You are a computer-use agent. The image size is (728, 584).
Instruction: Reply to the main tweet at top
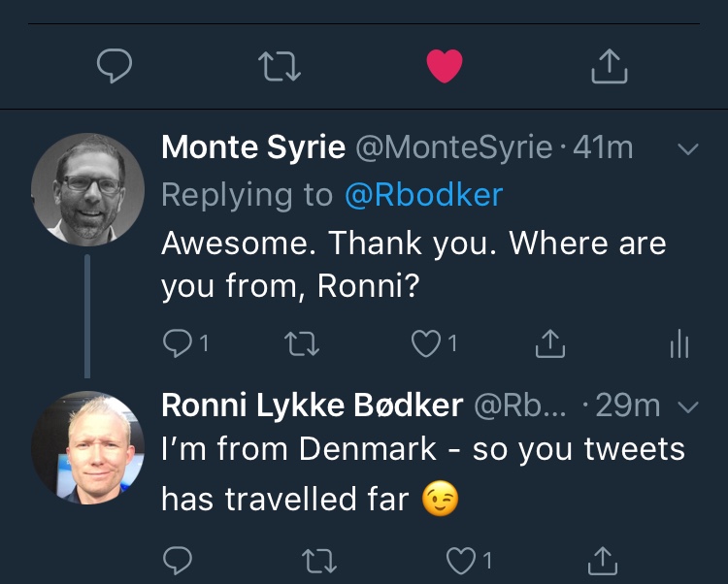[116, 66]
